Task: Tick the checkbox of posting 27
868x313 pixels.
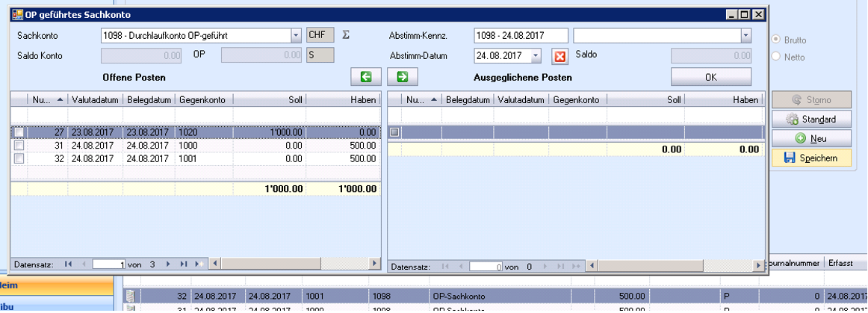Action: pyautogui.click(x=19, y=132)
